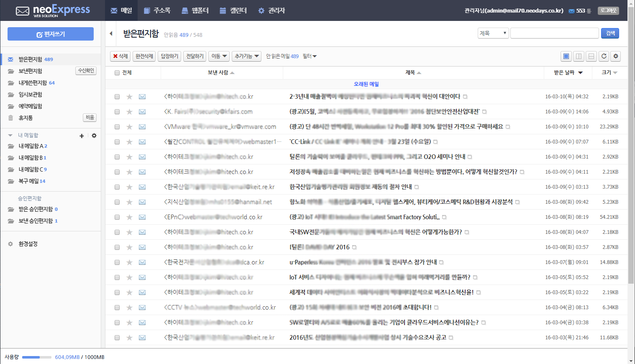Check the 16-03-10 04:32 mail checkbox

(x=117, y=97)
